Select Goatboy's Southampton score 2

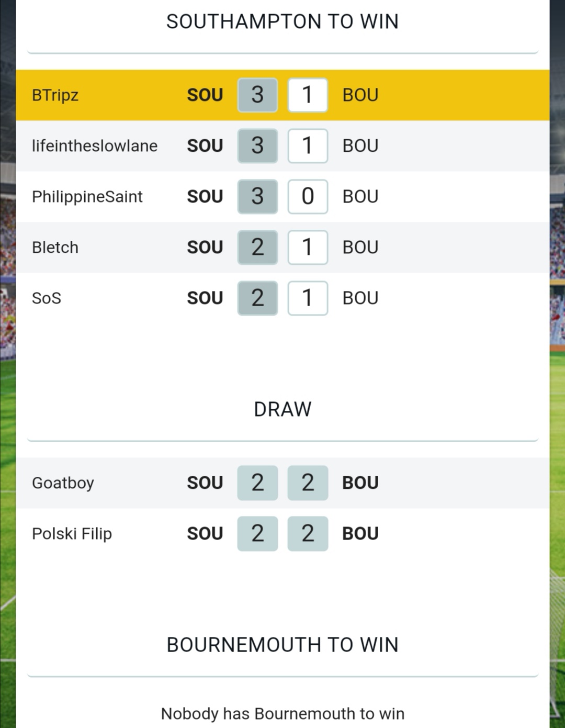point(257,483)
